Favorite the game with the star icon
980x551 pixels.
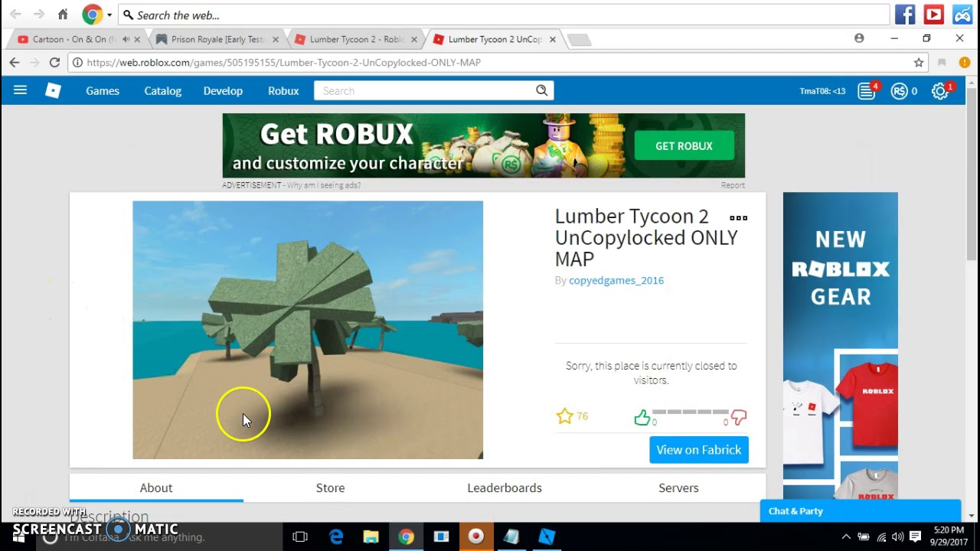[x=564, y=416]
